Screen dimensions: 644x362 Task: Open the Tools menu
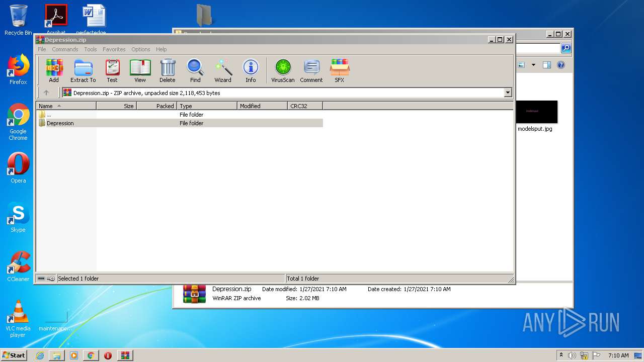pyautogui.click(x=91, y=49)
